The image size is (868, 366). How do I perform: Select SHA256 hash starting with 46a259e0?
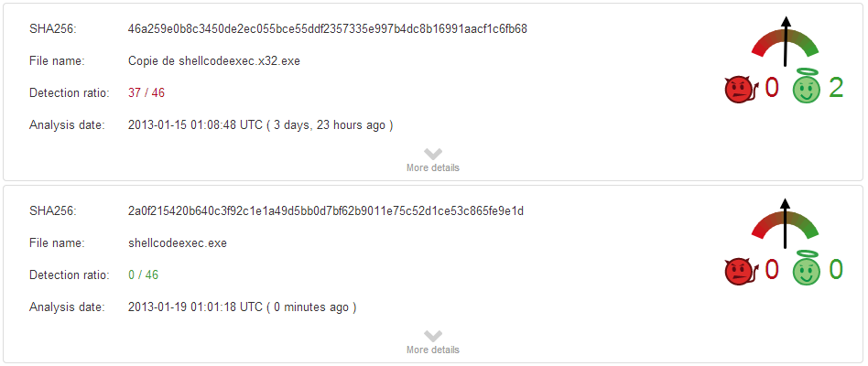click(x=327, y=28)
